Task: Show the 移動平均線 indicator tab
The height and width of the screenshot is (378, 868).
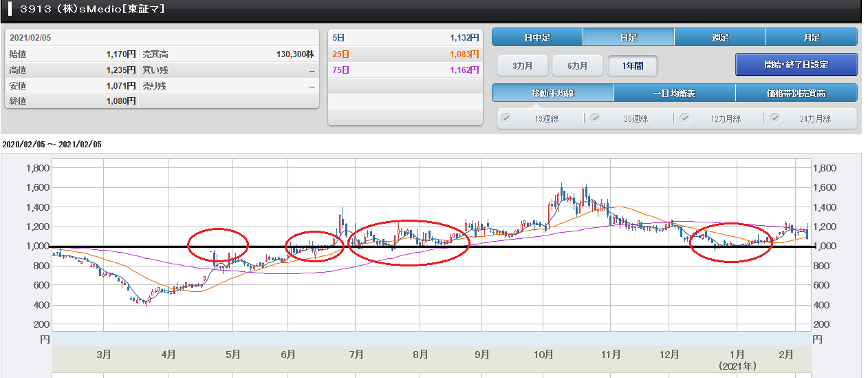Action: (552, 93)
